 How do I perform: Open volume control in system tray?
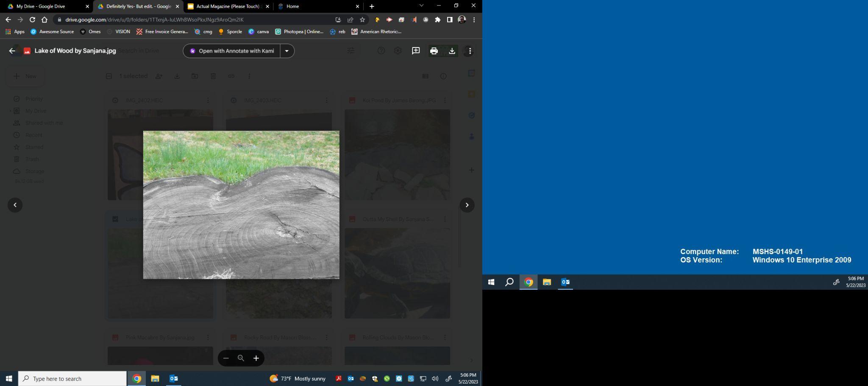[435, 379]
